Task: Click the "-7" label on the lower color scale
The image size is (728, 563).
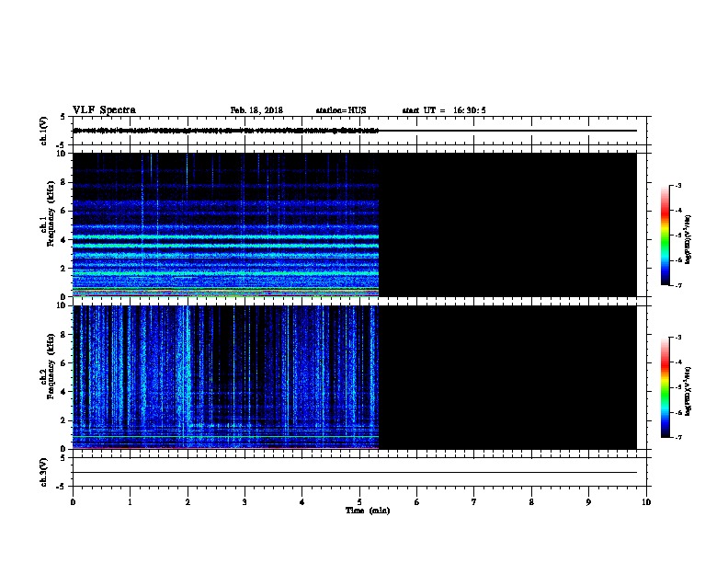Action: tap(678, 437)
